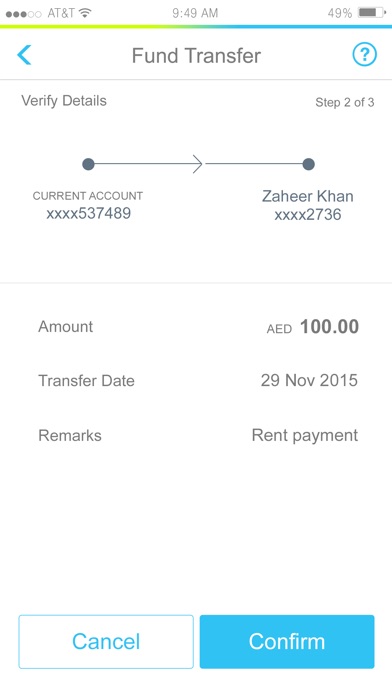
Task: Cancel the fund transfer
Action: point(106,641)
